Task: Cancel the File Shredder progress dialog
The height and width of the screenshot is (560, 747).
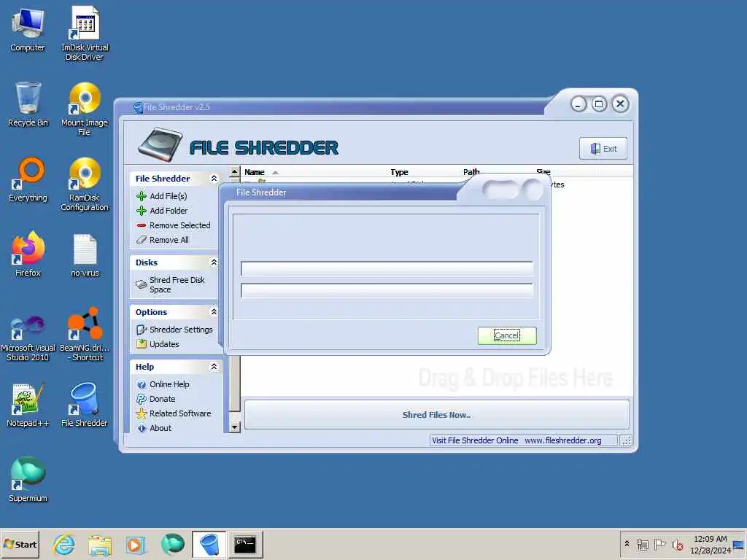Action: [507, 335]
